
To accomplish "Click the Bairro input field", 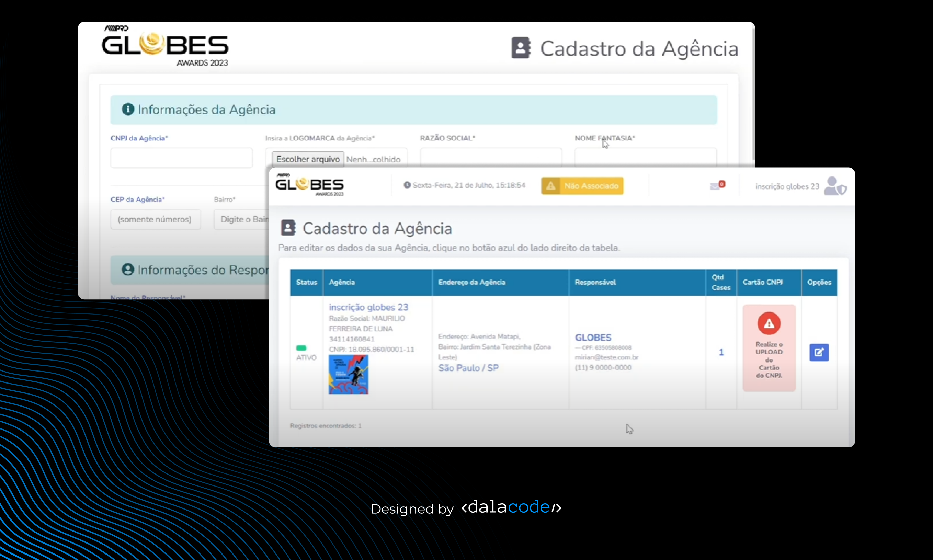I will tap(241, 219).
